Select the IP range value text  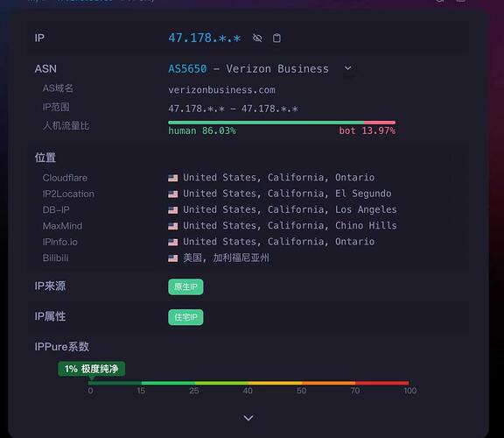pos(233,109)
